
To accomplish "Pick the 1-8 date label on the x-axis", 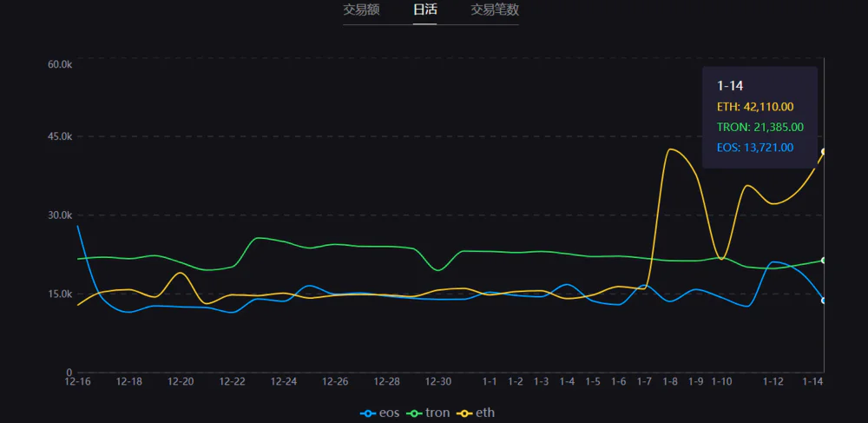I will (x=670, y=382).
